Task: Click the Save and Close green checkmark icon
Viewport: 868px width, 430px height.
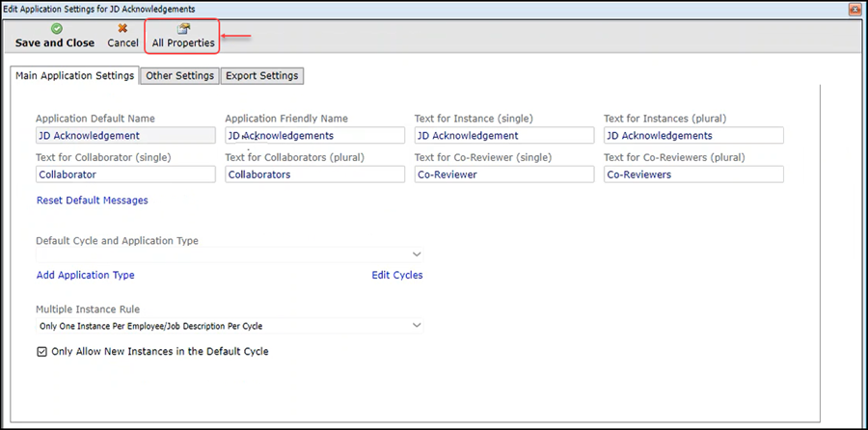Action: point(55,29)
